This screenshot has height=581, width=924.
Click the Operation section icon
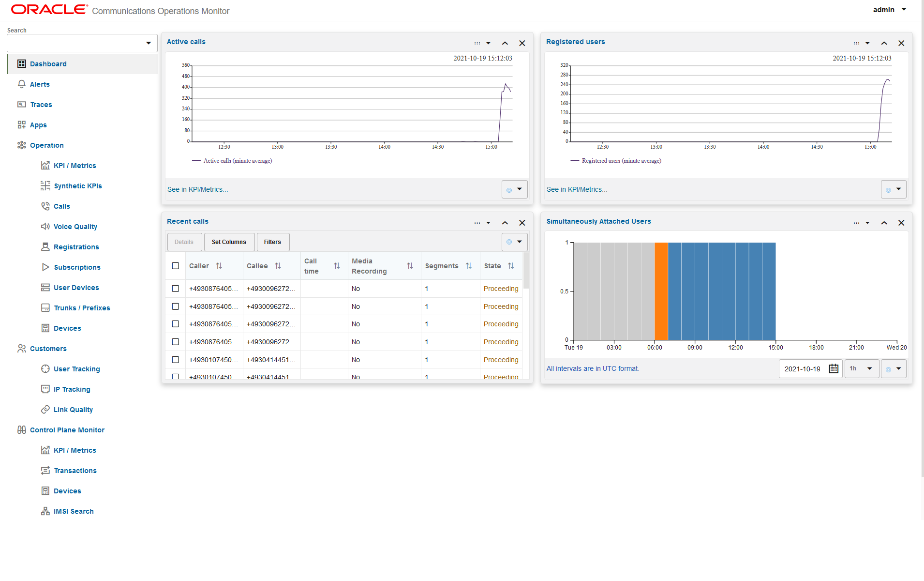(21, 145)
